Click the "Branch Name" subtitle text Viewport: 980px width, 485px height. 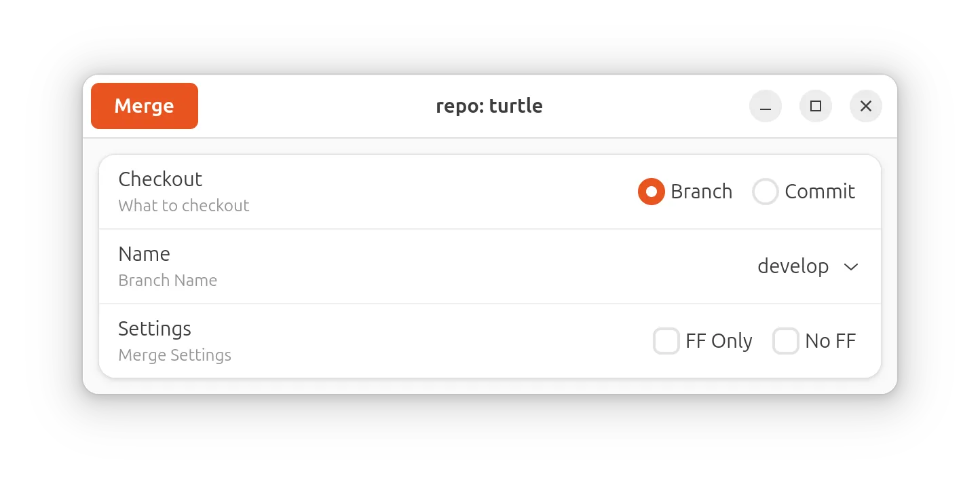point(168,281)
